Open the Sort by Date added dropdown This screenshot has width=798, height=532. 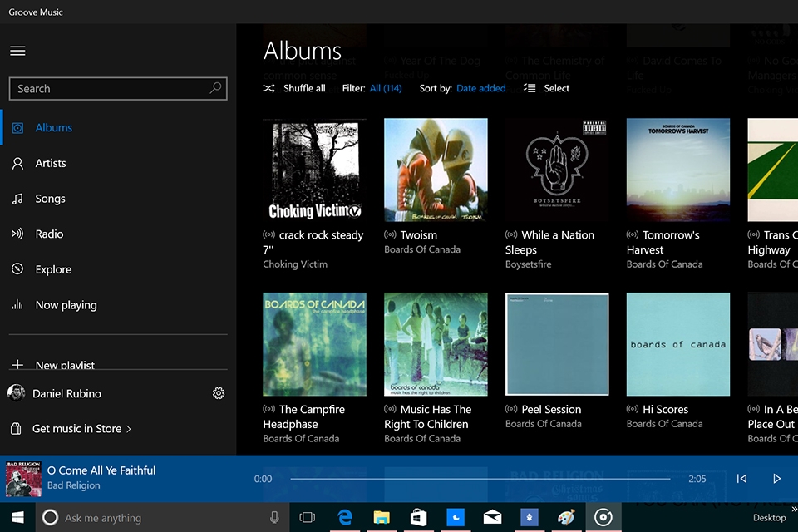(x=480, y=88)
